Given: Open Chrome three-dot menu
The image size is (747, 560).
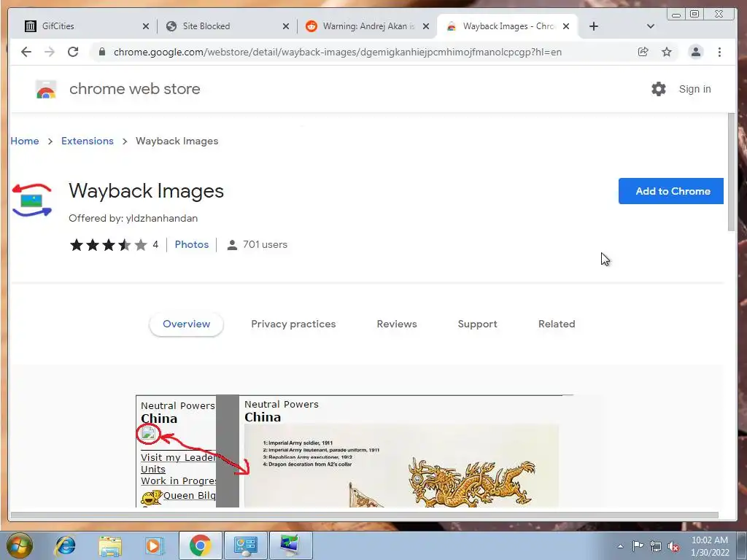Looking at the screenshot, I should pyautogui.click(x=719, y=52).
